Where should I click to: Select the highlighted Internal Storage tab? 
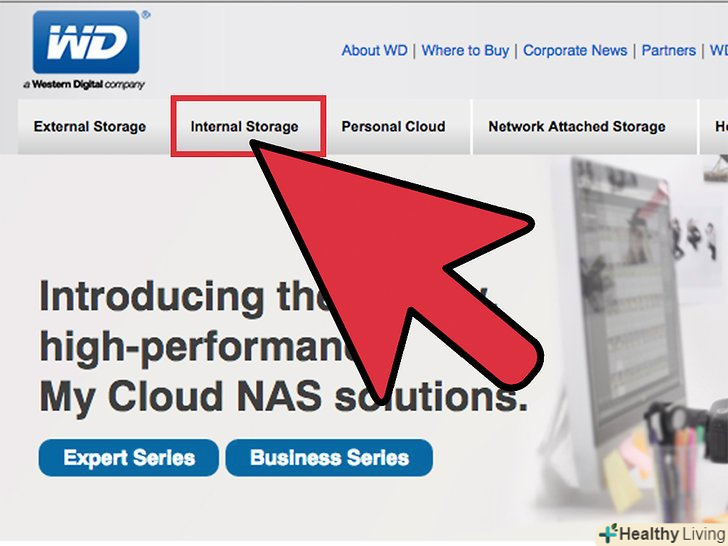coord(248,126)
